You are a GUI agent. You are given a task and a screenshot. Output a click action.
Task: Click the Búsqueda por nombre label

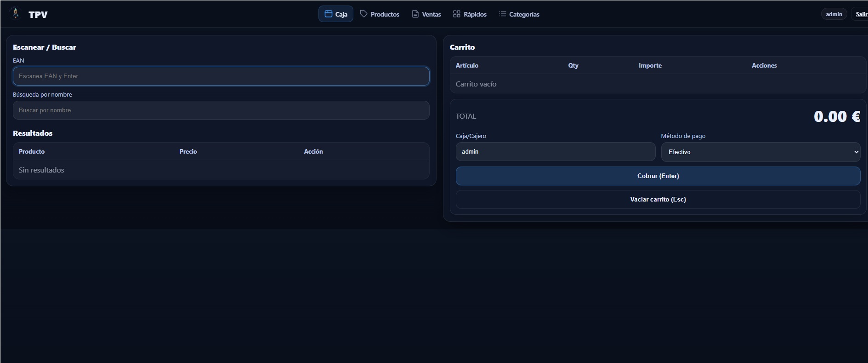pos(42,94)
